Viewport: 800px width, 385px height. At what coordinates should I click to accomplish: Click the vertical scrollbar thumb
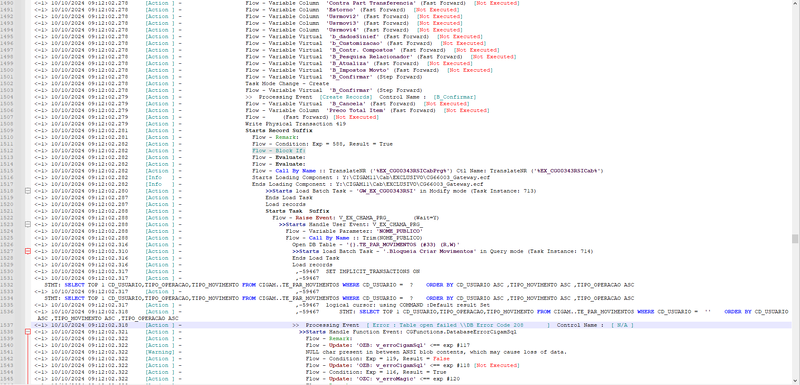795,239
